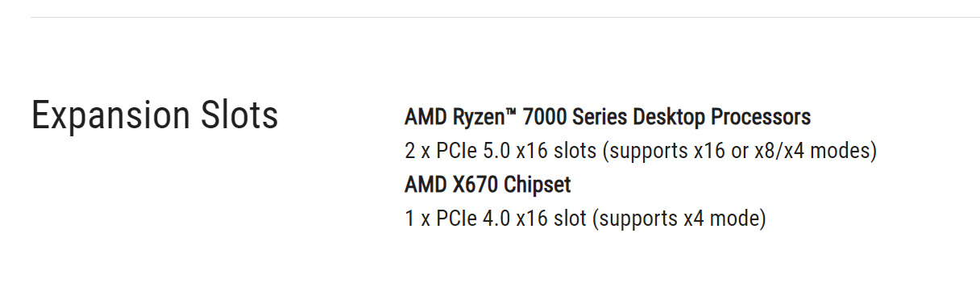The image size is (980, 300).
Task: Click the "(supports x4 mode)" text
Action: click(x=679, y=219)
